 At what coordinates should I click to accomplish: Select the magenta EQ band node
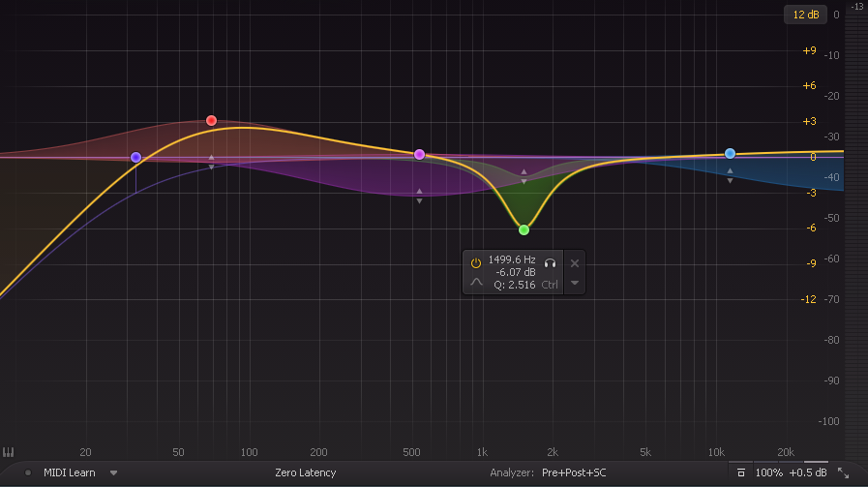pos(419,154)
